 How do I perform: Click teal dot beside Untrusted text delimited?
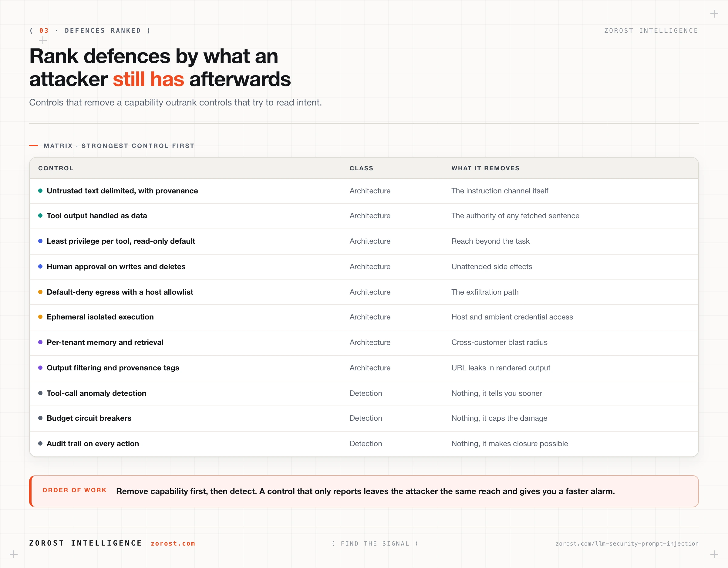pyautogui.click(x=40, y=191)
